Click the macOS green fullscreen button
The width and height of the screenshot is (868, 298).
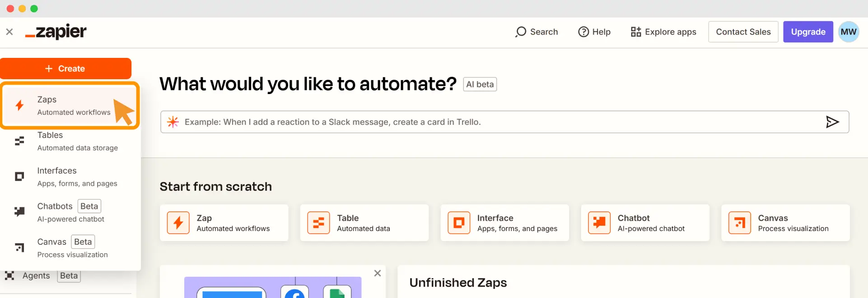[34, 9]
